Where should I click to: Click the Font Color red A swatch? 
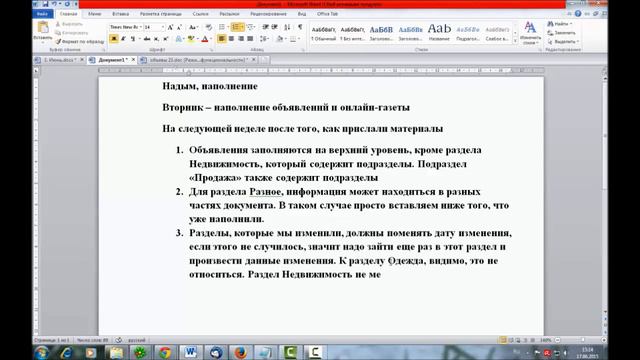coord(205,39)
